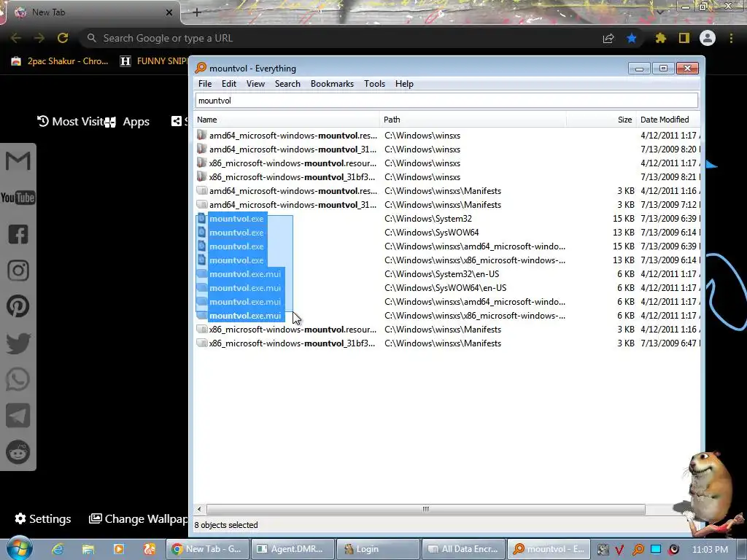
Task: Open Pinterest shortcut in browser sidebar
Action: [18, 307]
